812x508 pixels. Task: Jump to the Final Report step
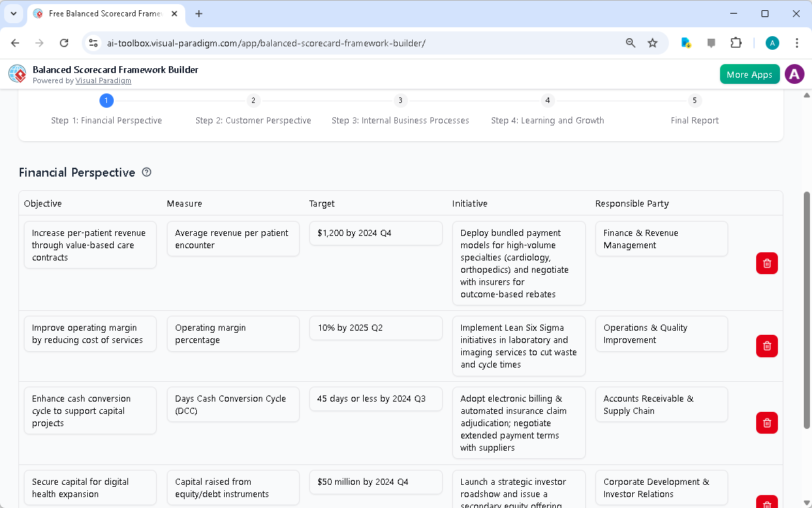pos(694,120)
